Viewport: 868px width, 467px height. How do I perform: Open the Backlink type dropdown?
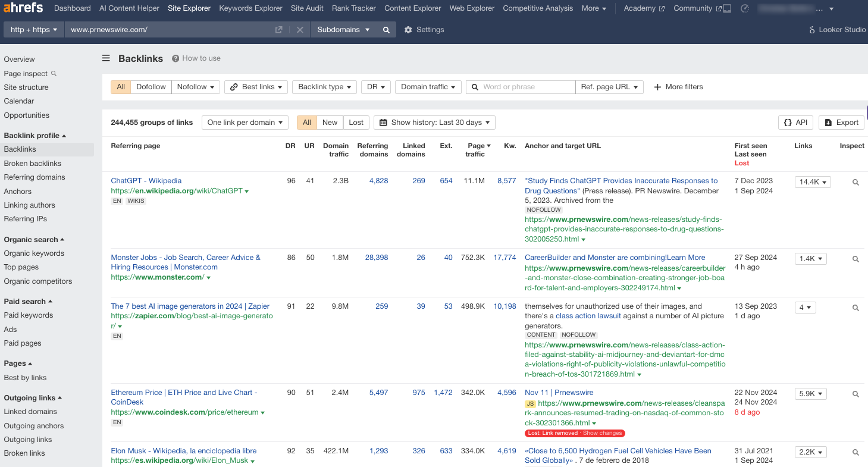pyautogui.click(x=325, y=87)
